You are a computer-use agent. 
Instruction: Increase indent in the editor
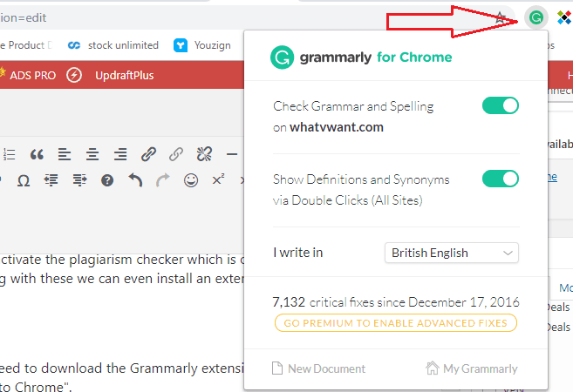79,180
